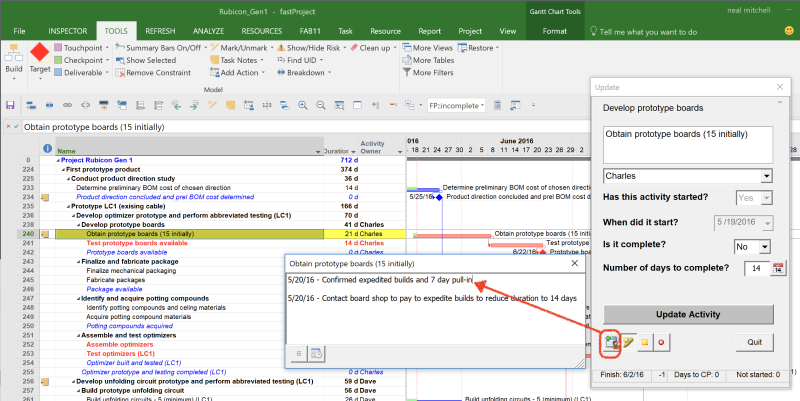Click Mark/Unmark in ribbon
The width and height of the screenshot is (800, 401).
pyautogui.click(x=241, y=48)
